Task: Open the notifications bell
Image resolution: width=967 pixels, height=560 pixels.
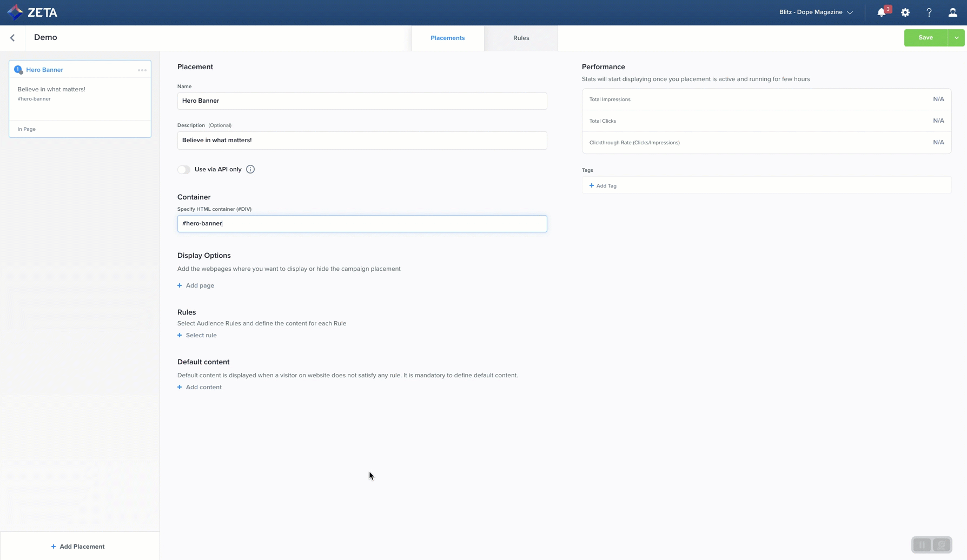Action: (x=881, y=12)
